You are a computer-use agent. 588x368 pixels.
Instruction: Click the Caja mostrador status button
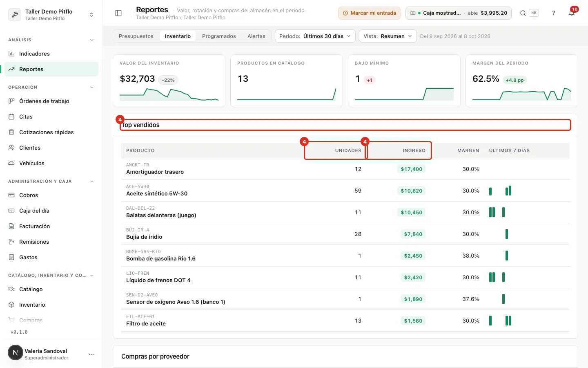458,13
